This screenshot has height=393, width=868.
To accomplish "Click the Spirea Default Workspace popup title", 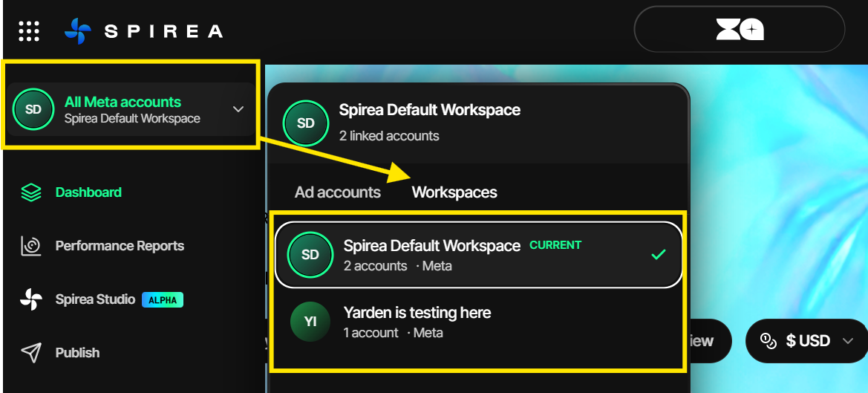I will tap(430, 110).
